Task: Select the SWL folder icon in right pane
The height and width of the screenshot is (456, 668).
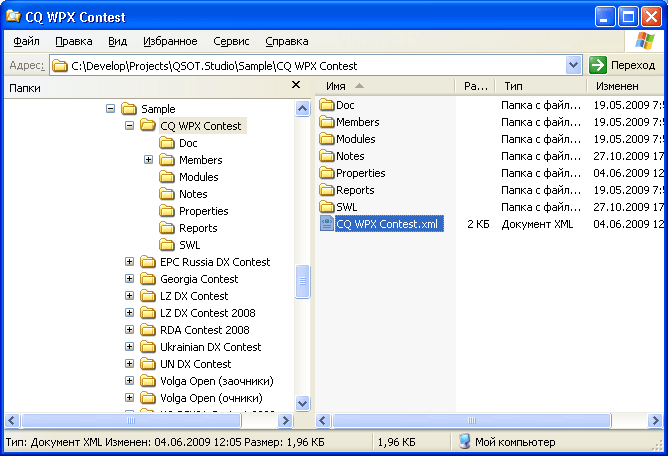Action: (327, 207)
